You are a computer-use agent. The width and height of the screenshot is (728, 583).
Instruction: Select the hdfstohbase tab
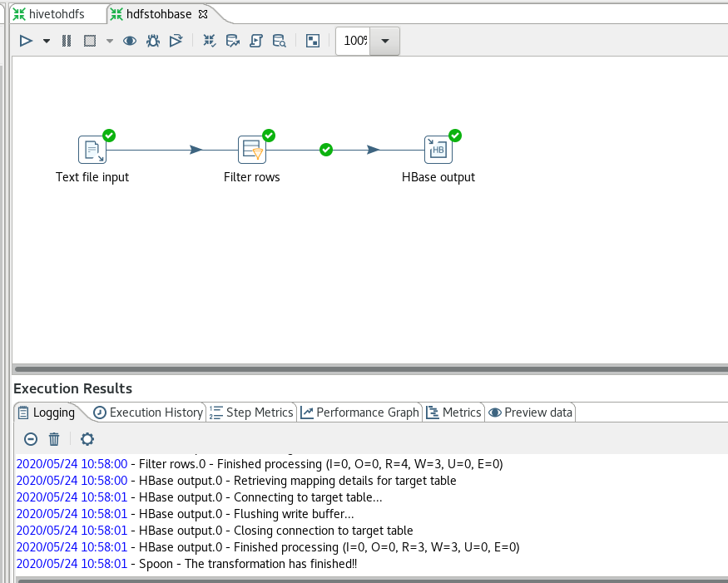point(159,14)
